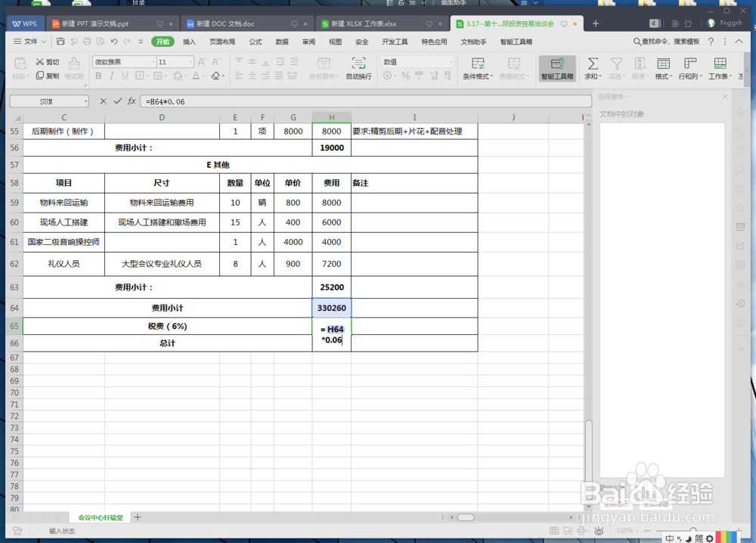Viewport: 756px width, 543px height.
Task: Increase font size with A icon
Action: [x=202, y=62]
